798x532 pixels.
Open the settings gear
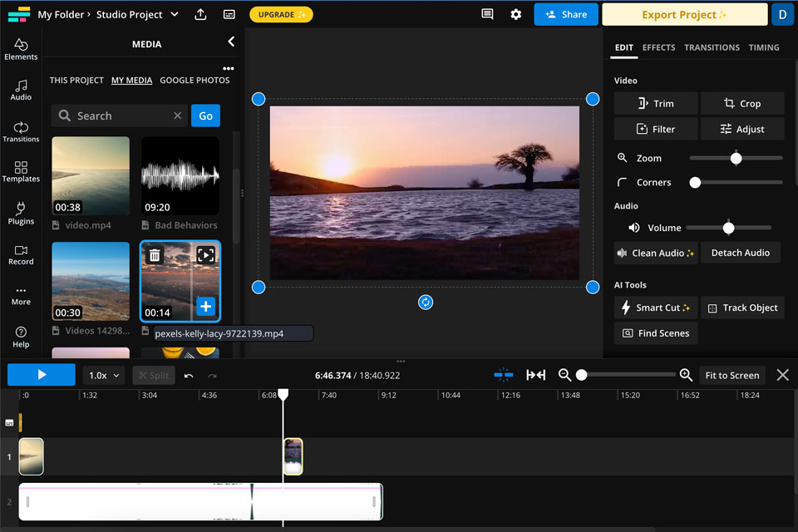(515, 14)
